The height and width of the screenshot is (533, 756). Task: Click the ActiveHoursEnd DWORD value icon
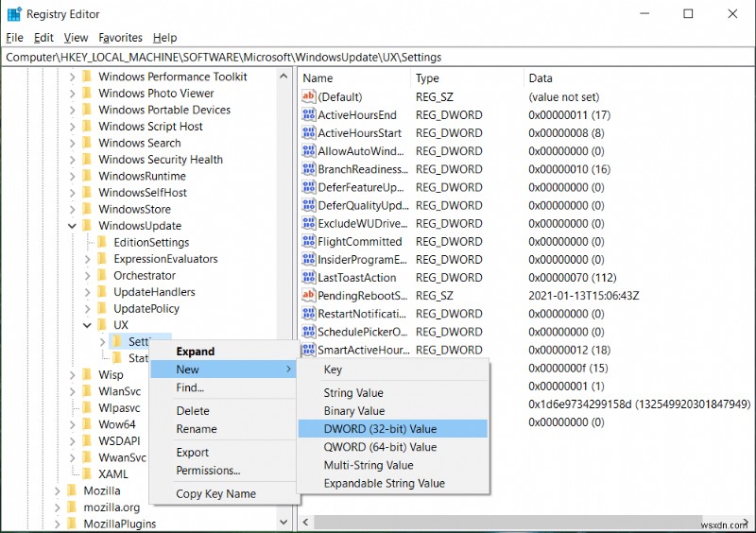[x=309, y=114]
